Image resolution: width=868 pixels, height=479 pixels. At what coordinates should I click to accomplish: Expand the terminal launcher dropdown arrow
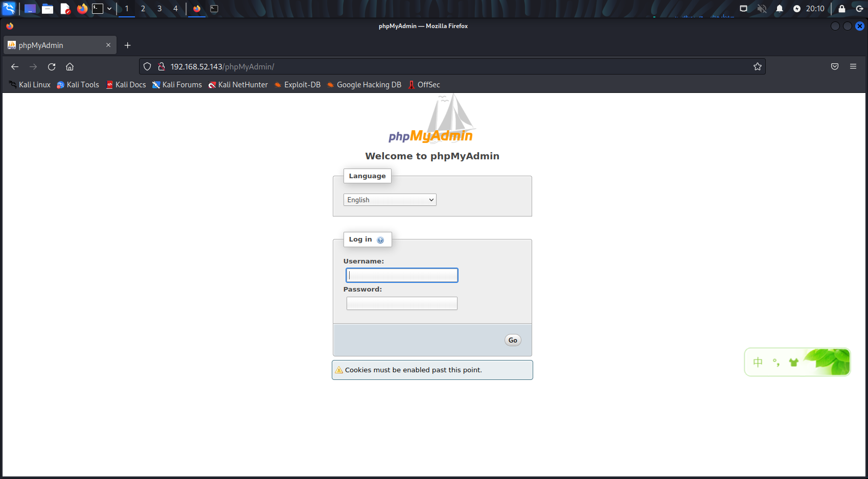coord(109,9)
